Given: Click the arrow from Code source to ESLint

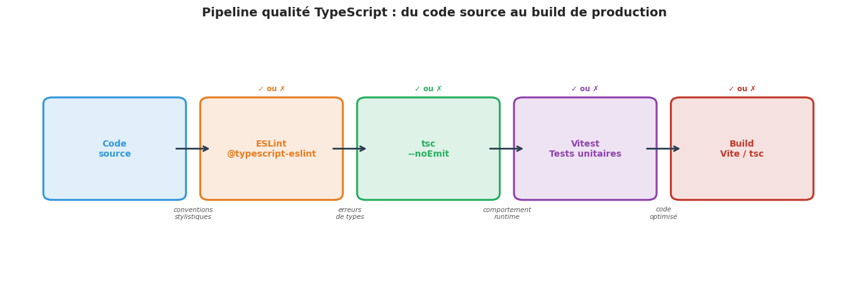Looking at the screenshot, I should pos(192,149).
